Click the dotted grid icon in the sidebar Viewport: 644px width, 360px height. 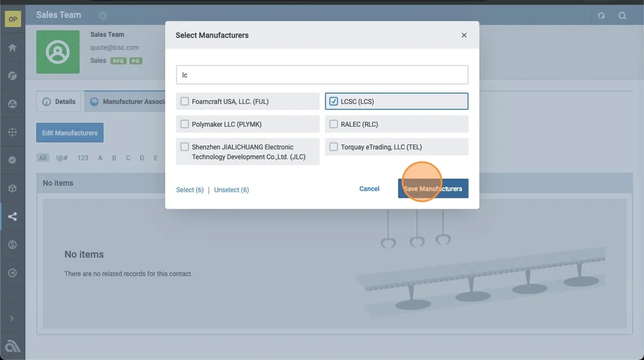coord(12,132)
